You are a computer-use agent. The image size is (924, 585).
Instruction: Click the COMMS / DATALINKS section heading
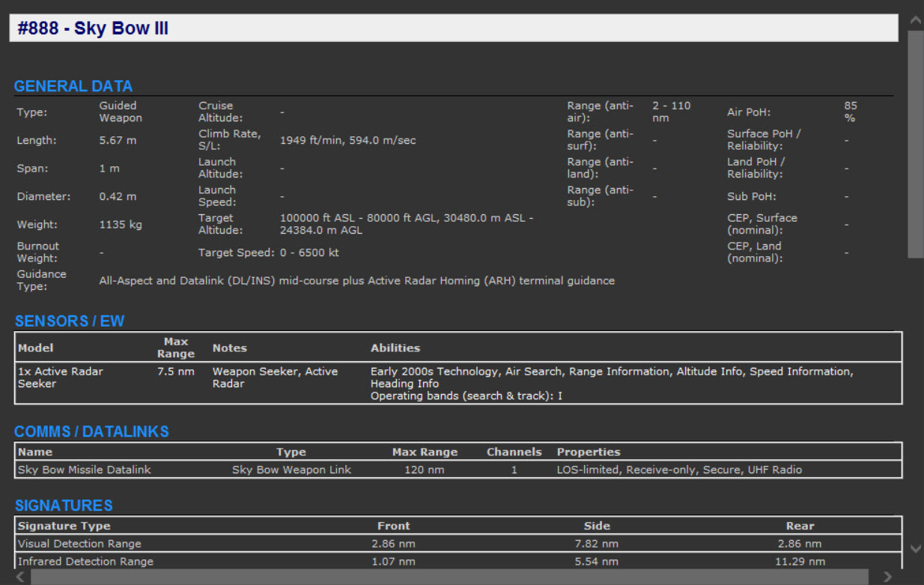pos(91,431)
